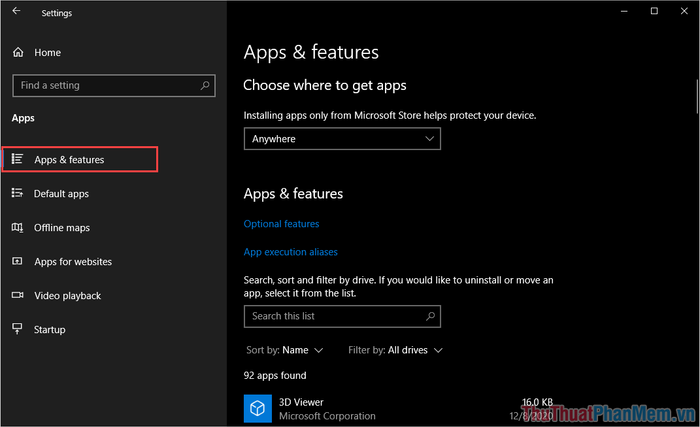Click the Default apps icon
The height and width of the screenshot is (427, 700).
point(17,193)
